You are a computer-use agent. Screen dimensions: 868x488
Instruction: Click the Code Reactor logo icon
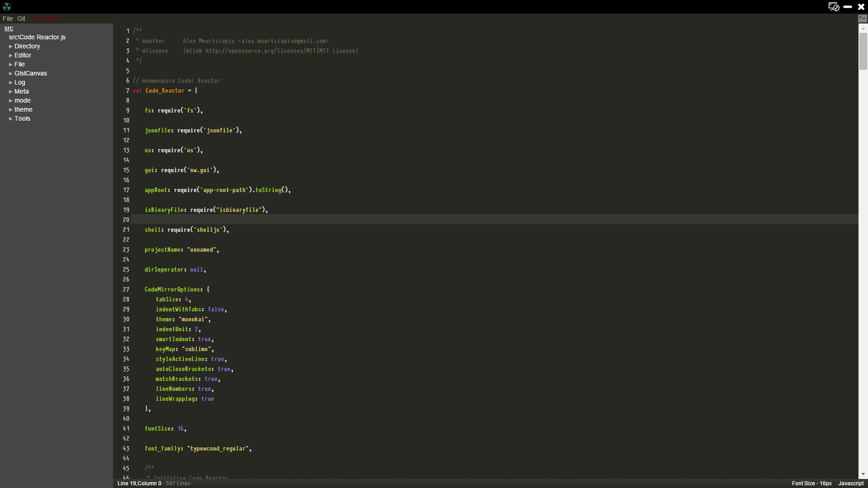(7, 6)
